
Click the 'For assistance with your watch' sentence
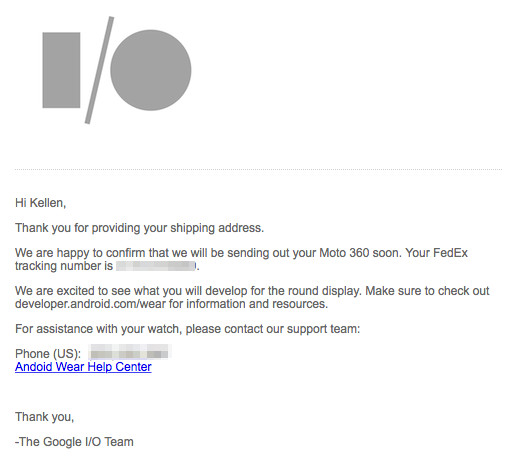click(188, 329)
